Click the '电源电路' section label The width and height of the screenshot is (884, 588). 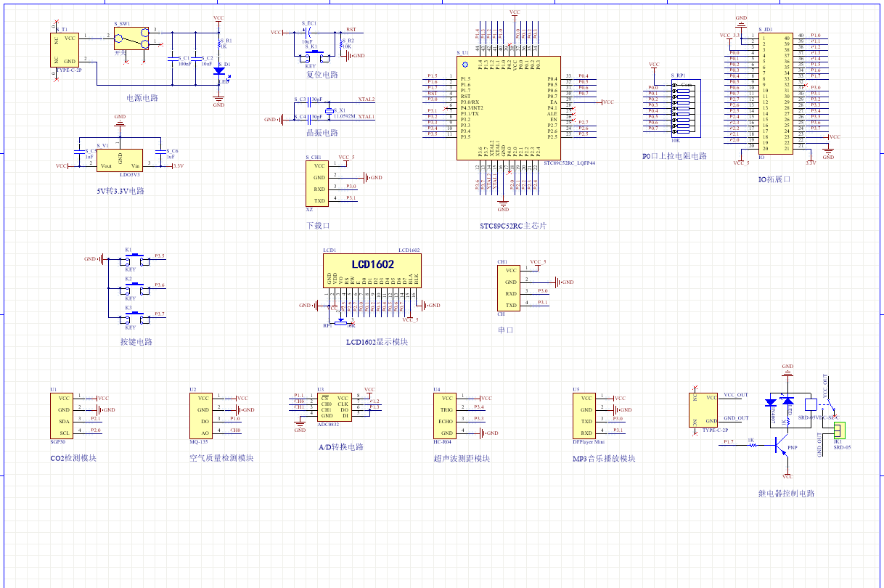tap(142, 98)
